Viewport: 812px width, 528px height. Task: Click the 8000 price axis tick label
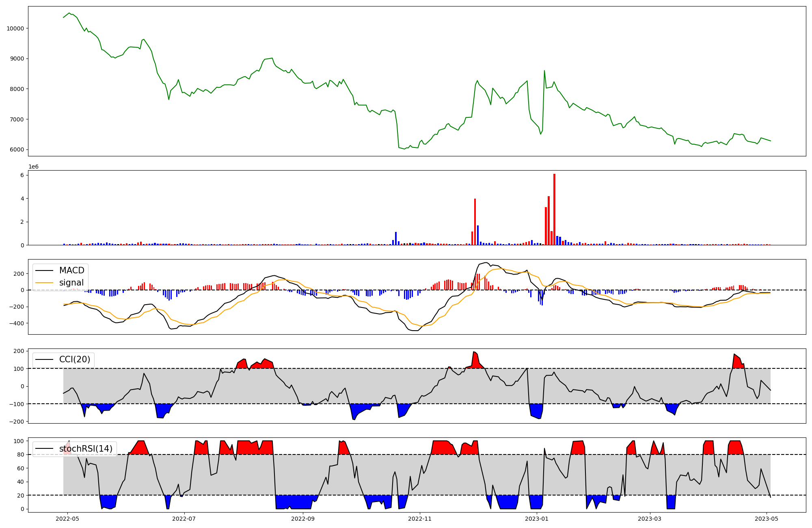[x=17, y=89]
